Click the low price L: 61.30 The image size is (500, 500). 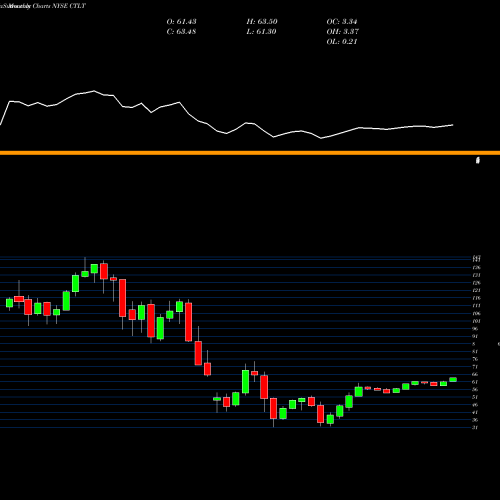point(262,32)
